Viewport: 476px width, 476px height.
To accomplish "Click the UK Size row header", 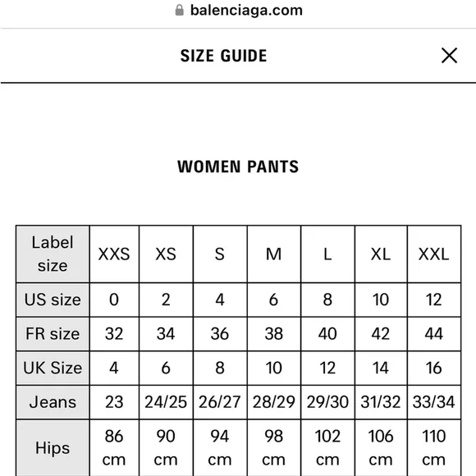I will [x=53, y=368].
